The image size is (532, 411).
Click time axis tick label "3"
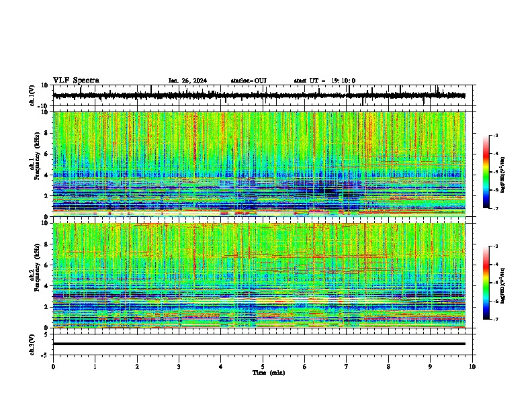tap(179, 367)
